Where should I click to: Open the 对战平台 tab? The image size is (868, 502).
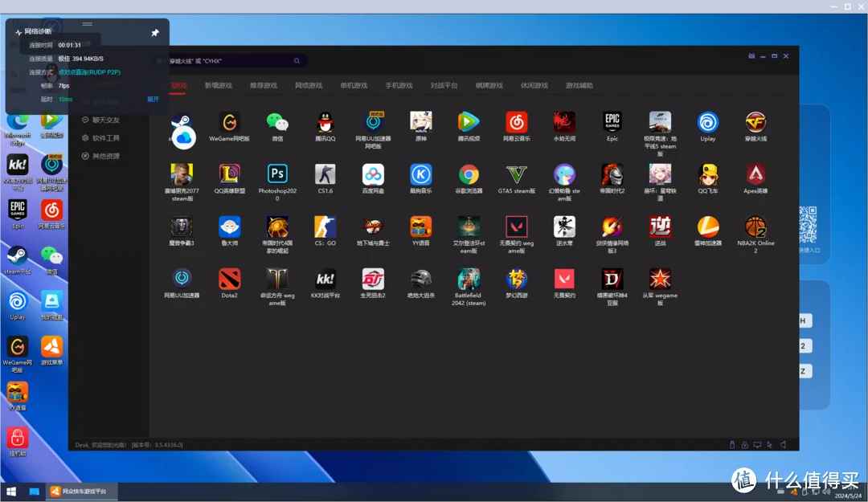[x=444, y=86]
